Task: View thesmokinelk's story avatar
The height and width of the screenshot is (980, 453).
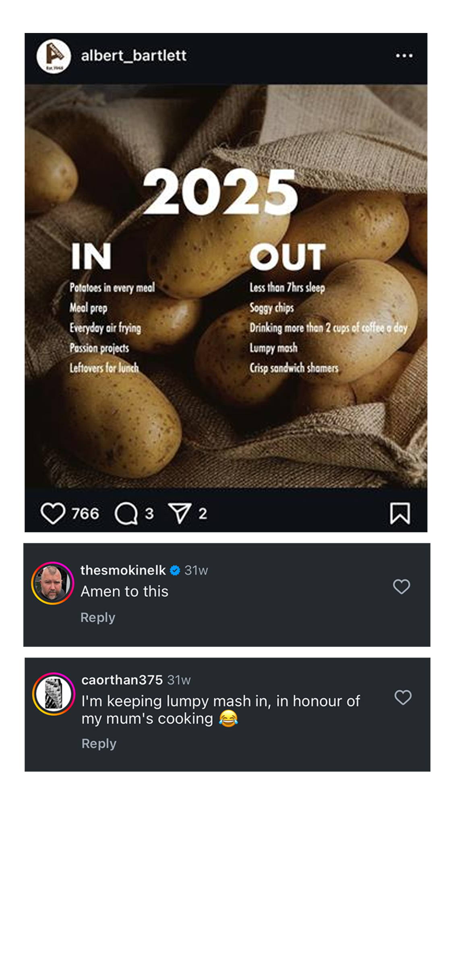Action: (x=53, y=583)
